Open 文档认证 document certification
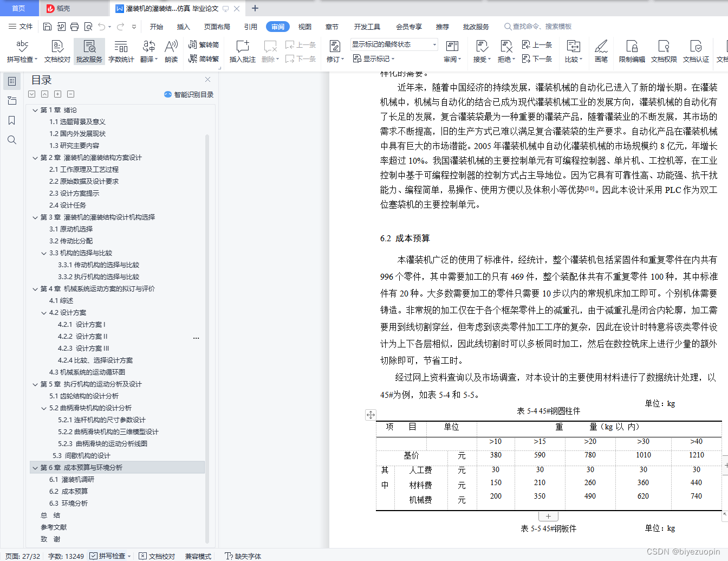 coord(696,51)
